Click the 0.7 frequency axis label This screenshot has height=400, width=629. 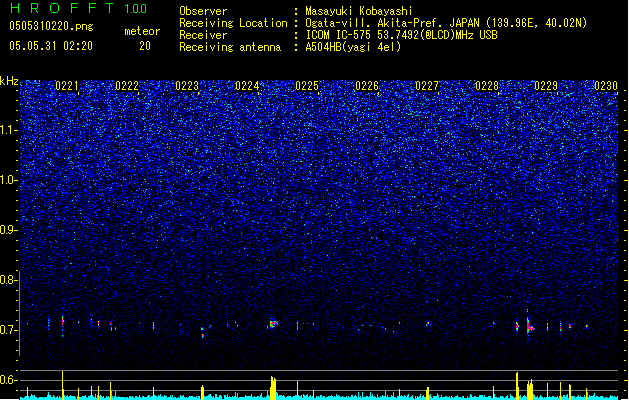pyautogui.click(x=9, y=330)
